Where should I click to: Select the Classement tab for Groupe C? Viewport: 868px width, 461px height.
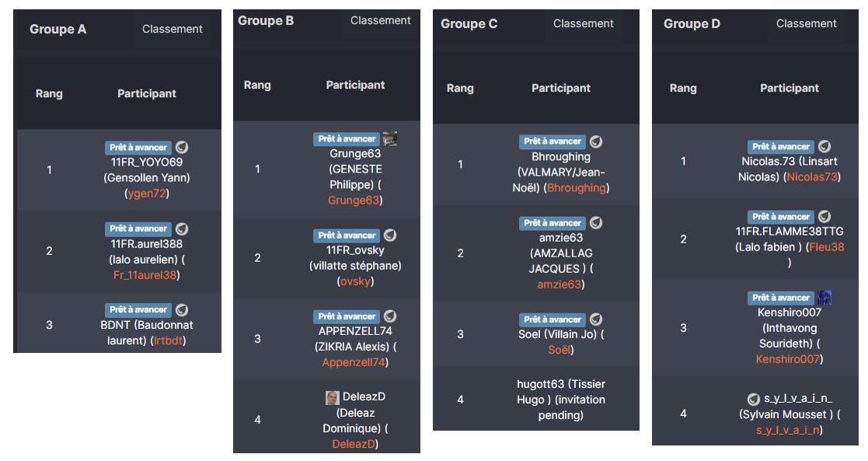pyautogui.click(x=583, y=24)
